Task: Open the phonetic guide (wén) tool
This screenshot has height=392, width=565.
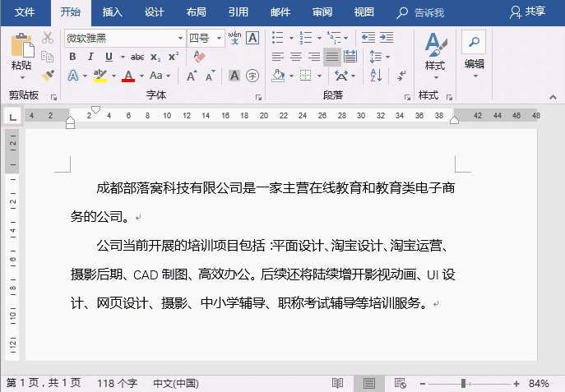Action: pos(234,38)
